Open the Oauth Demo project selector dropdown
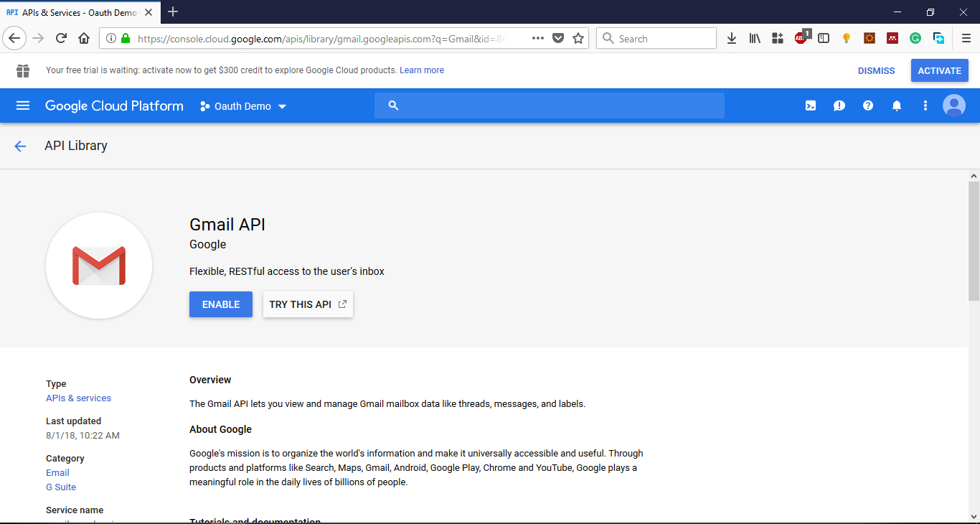The height and width of the screenshot is (524, 980). [x=243, y=106]
